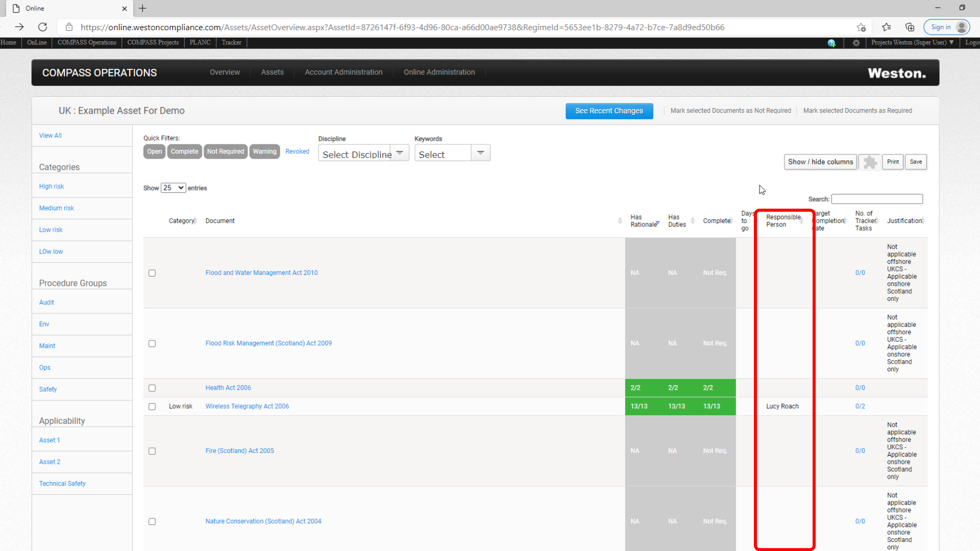Expand the Keywords Select dropdown
Viewport: 980px width, 551px height.
[452, 153]
